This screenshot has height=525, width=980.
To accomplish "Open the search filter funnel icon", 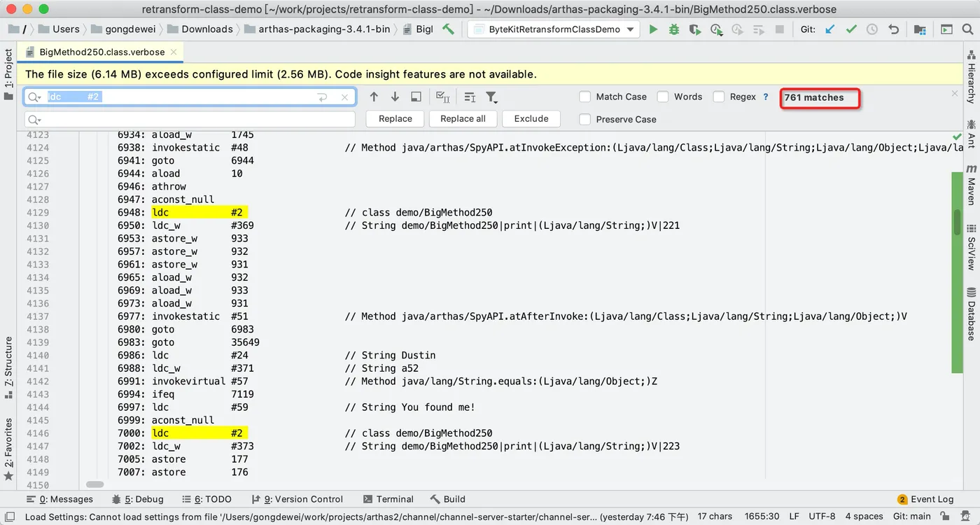I will (491, 97).
